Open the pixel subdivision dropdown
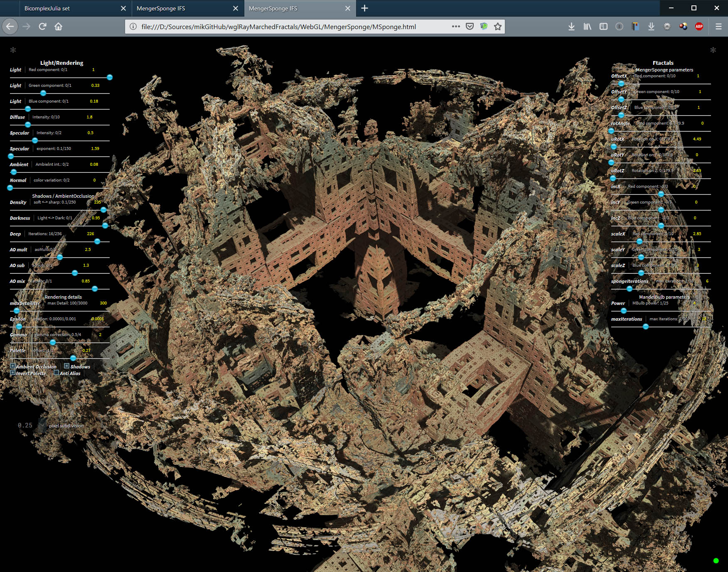Viewport: 728px width, 572px height. coord(26,425)
